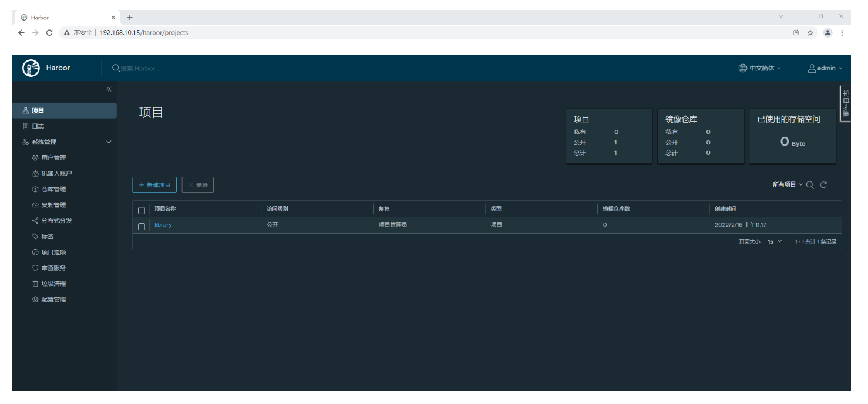
Task: Click the magnifier icon in header search
Action: pyautogui.click(x=116, y=68)
